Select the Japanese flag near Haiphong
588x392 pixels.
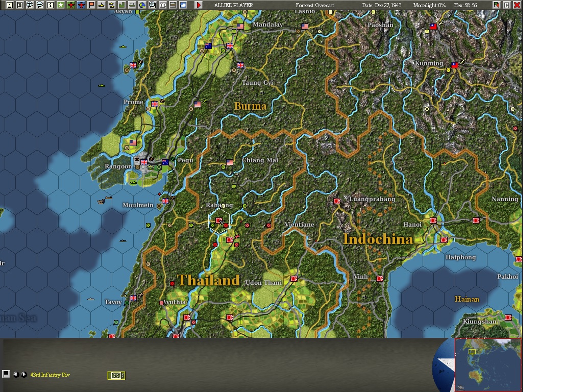click(x=444, y=240)
